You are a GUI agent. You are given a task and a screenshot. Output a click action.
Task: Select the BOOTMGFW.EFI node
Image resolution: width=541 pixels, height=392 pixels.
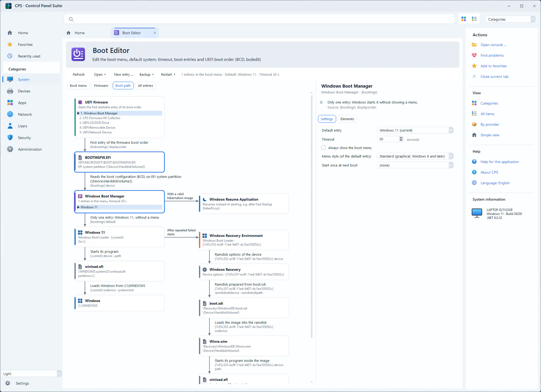pyautogui.click(x=119, y=162)
